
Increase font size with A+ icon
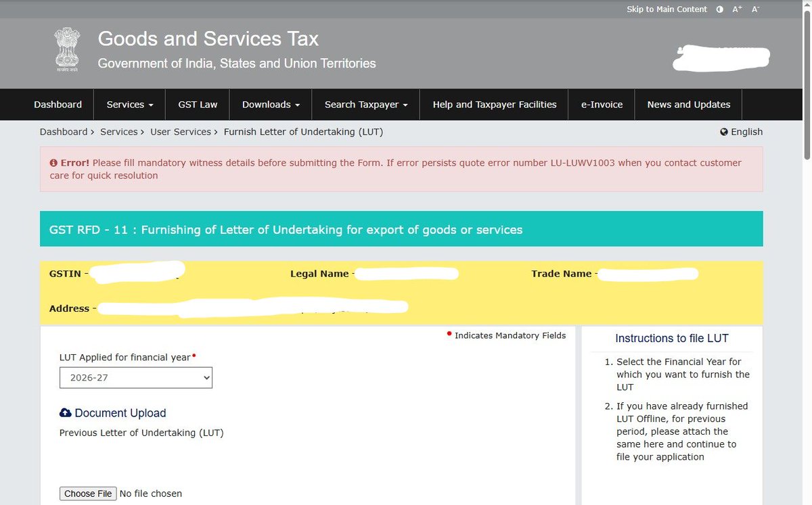pos(737,9)
